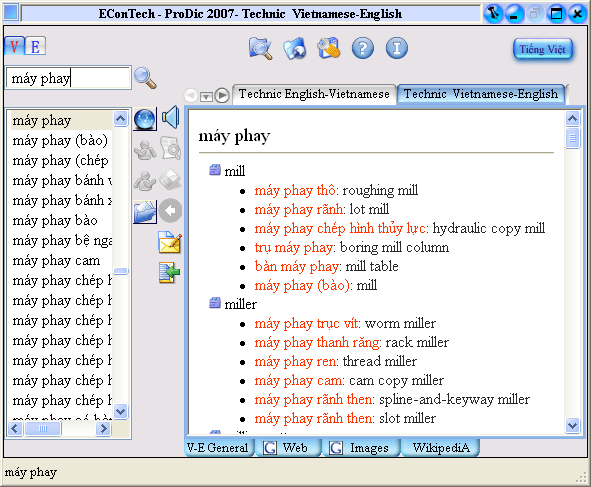Click the document green arrow import icon
Screen dimensions: 591x487
[x=169, y=273]
